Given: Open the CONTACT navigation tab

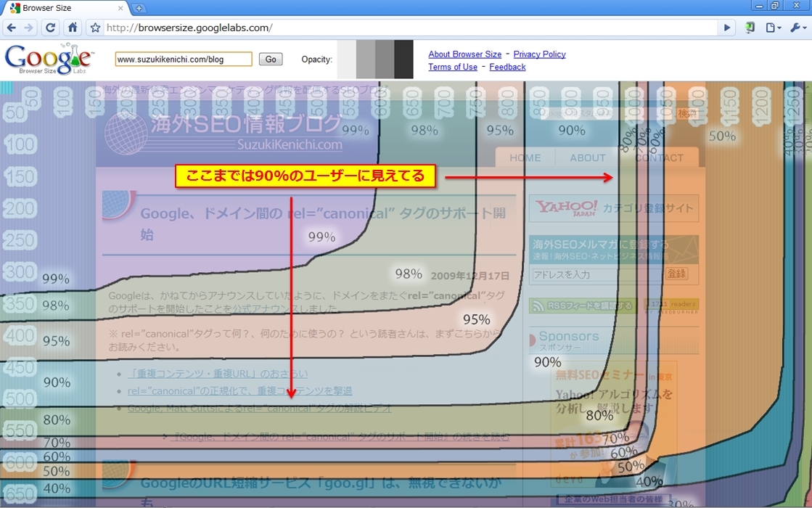Looking at the screenshot, I should coord(660,157).
